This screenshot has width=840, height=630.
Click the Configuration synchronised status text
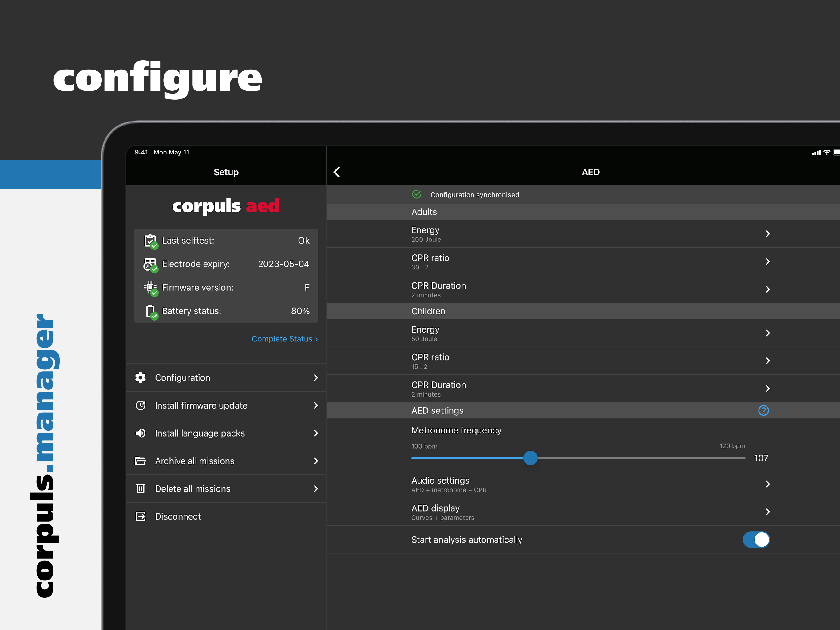click(475, 194)
